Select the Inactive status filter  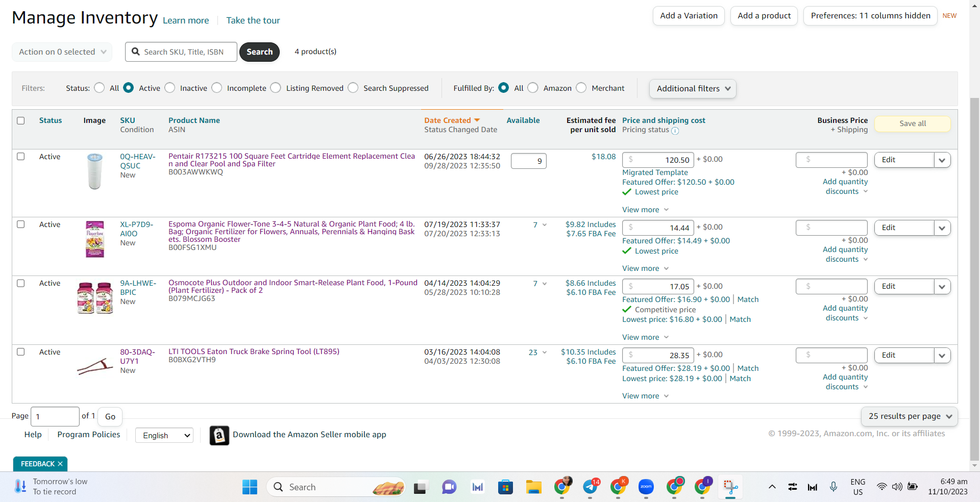[170, 88]
